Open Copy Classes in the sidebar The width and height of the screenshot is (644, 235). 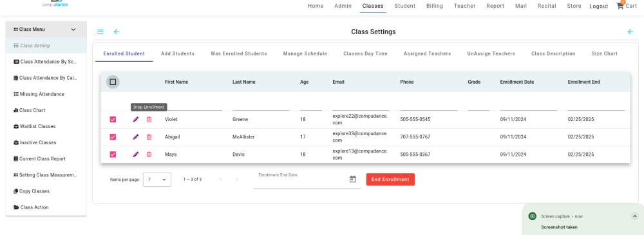(46, 191)
